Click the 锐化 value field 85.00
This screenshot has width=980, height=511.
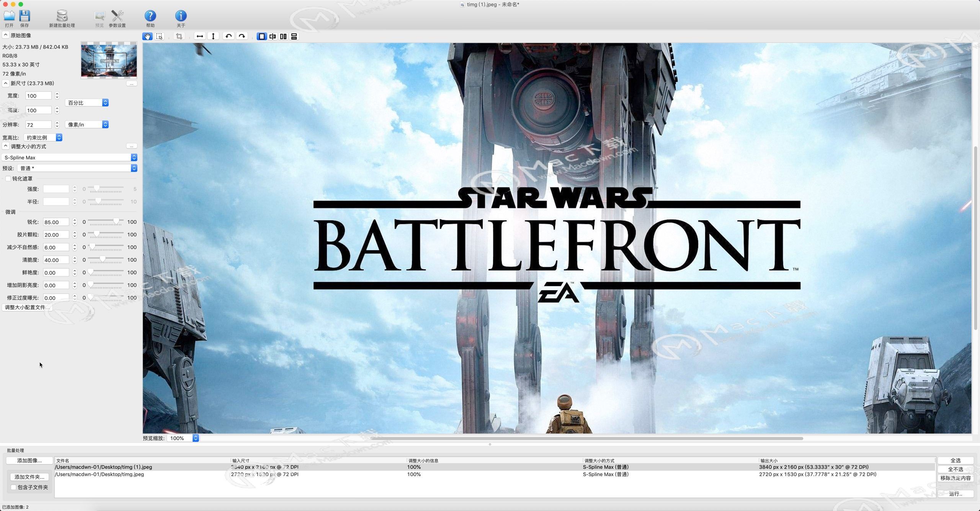tap(56, 222)
